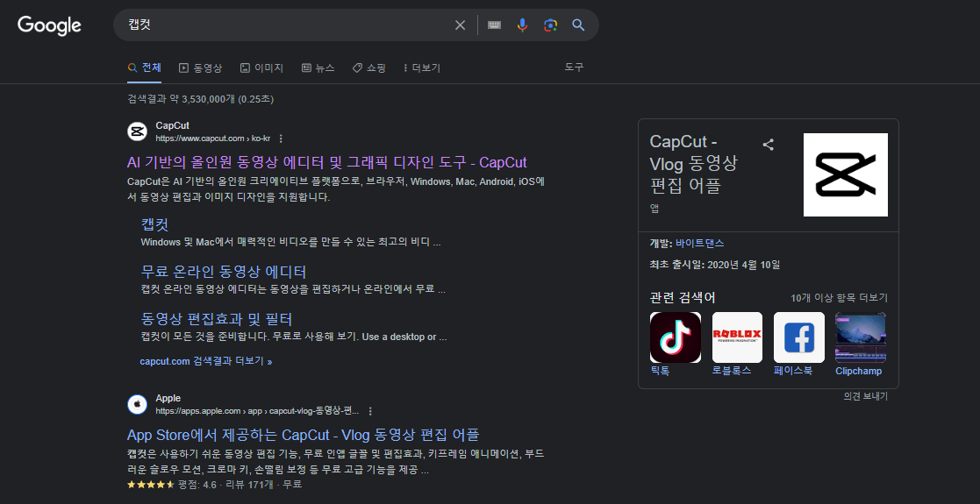Viewport: 980px width, 504px height.
Task: Click the 관련 검색어 heading
Action: coord(683,297)
